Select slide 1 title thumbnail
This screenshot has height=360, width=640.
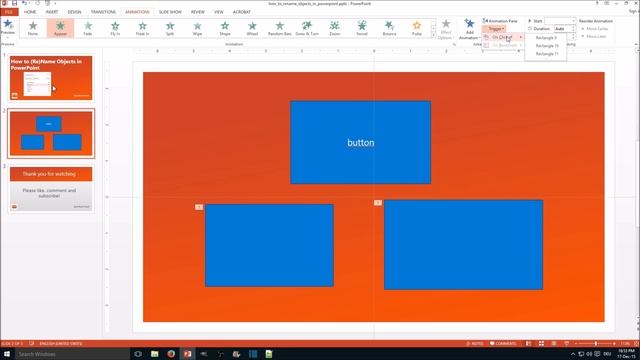(x=51, y=78)
